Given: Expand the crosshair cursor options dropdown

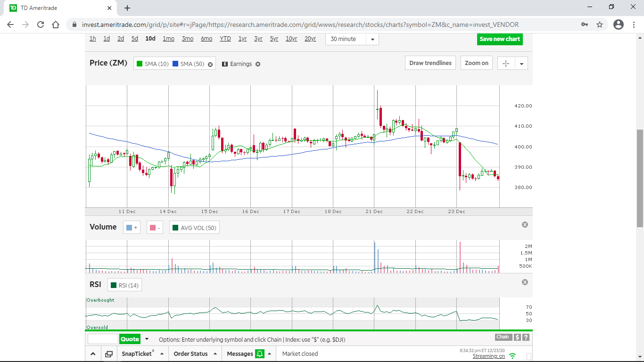Looking at the screenshot, I should [x=521, y=63].
